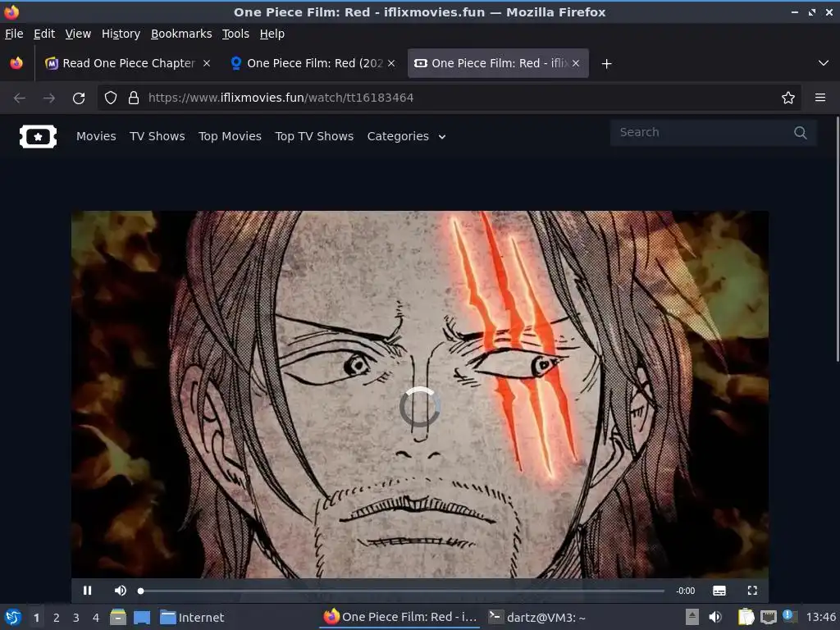Click the remaining time -0:00 display

pyautogui.click(x=686, y=591)
